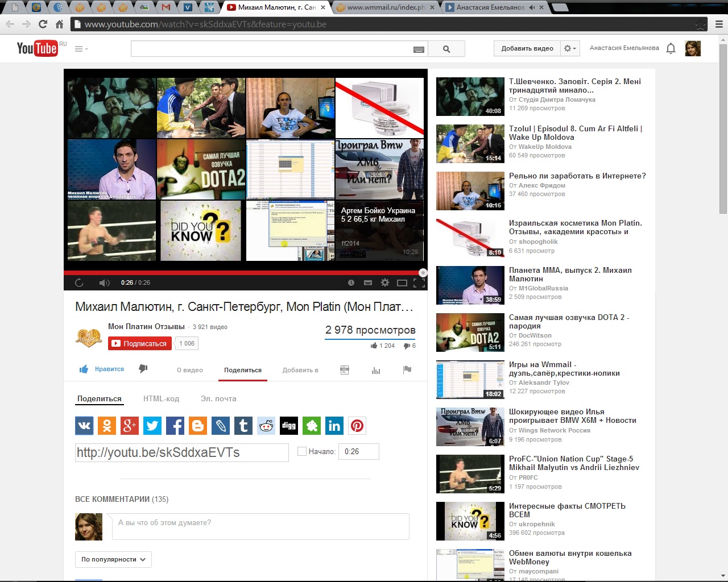The width and height of the screenshot is (728, 582).
Task: Switch to www.wmmail.ru browser tab
Action: pyautogui.click(x=385, y=7)
